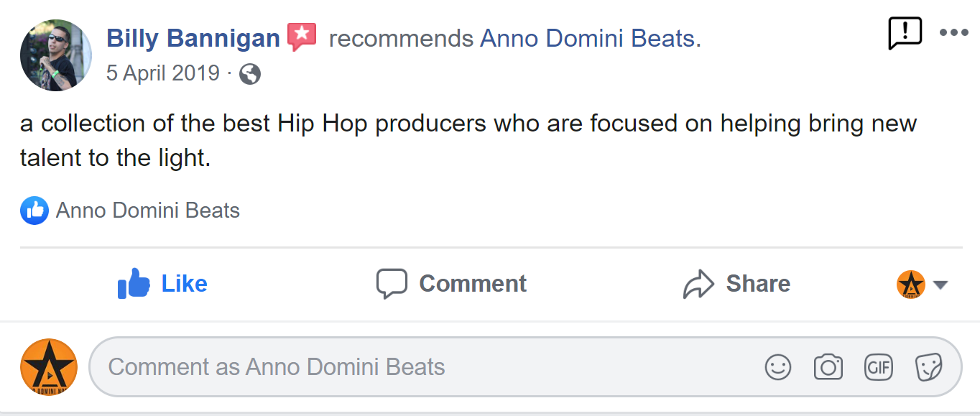Open the three-dots post options menu

pos(954,32)
